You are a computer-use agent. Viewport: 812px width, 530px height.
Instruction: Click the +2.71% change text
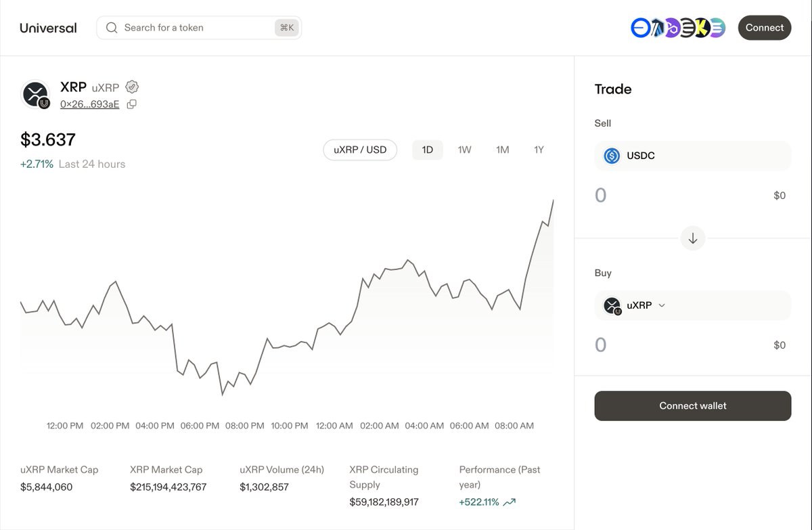pyautogui.click(x=37, y=164)
